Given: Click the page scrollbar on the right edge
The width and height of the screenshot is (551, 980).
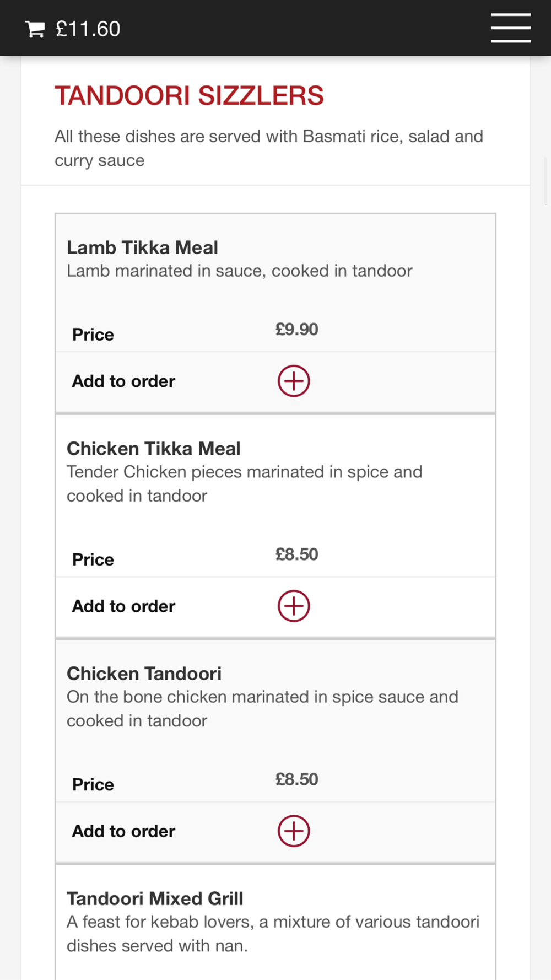Looking at the screenshot, I should pyautogui.click(x=546, y=181).
